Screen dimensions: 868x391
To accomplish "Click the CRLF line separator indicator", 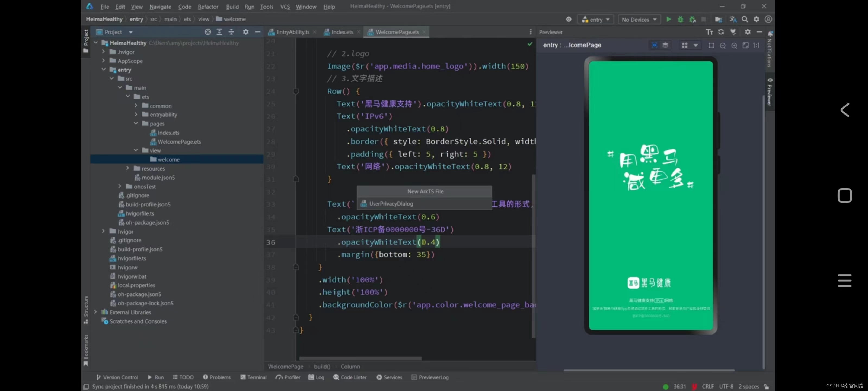I will (x=708, y=386).
